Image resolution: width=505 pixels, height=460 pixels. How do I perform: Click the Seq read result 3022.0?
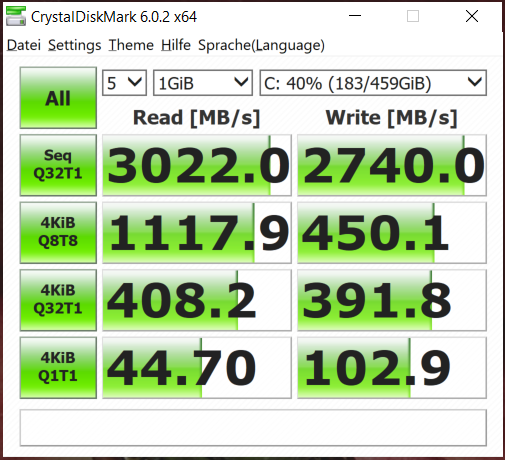pyautogui.click(x=197, y=165)
